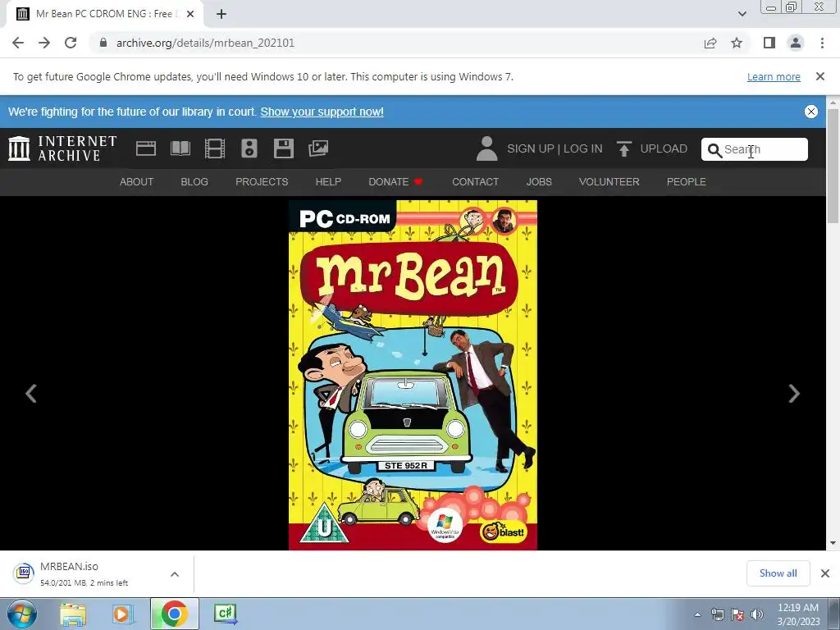The image size is (840, 630).
Task: Click the Chrome Back arrow
Action: click(x=18, y=43)
